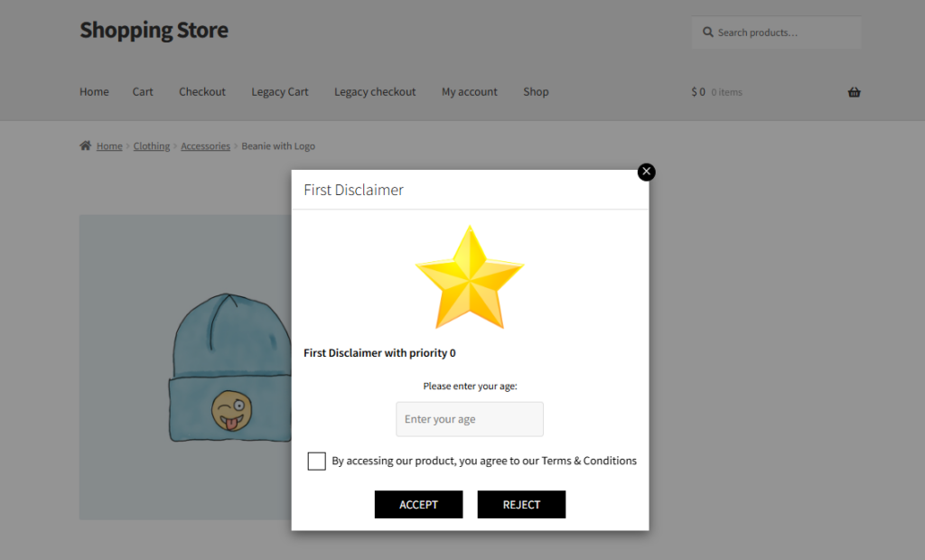This screenshot has width=925, height=560.
Task: Close the First Disclaimer popup
Action: (x=646, y=172)
